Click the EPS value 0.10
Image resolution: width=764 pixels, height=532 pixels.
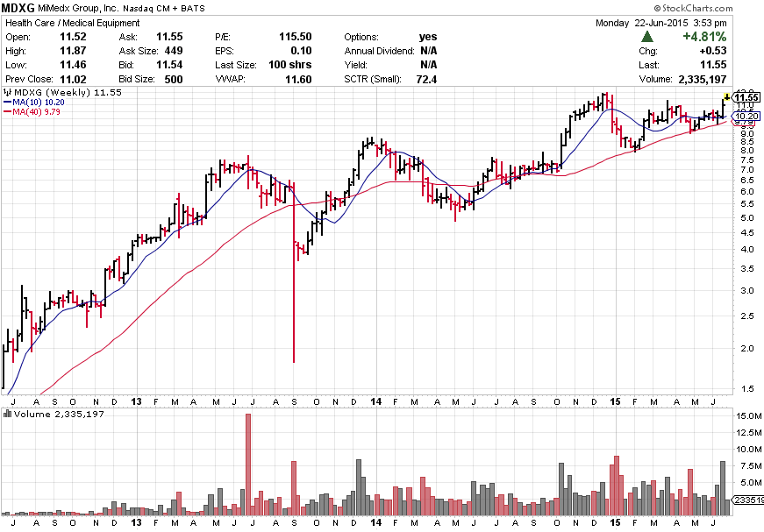click(x=301, y=51)
